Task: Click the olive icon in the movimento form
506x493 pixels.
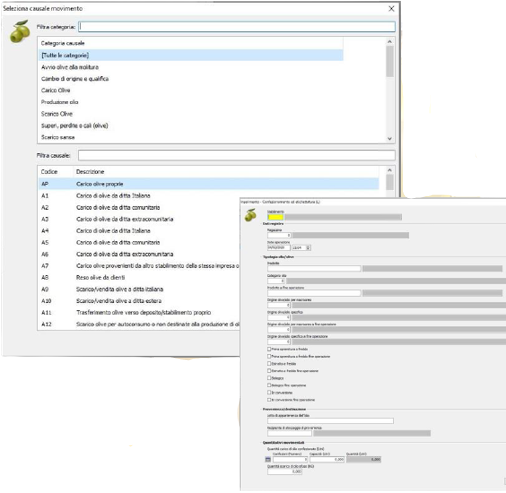Action: [x=251, y=215]
